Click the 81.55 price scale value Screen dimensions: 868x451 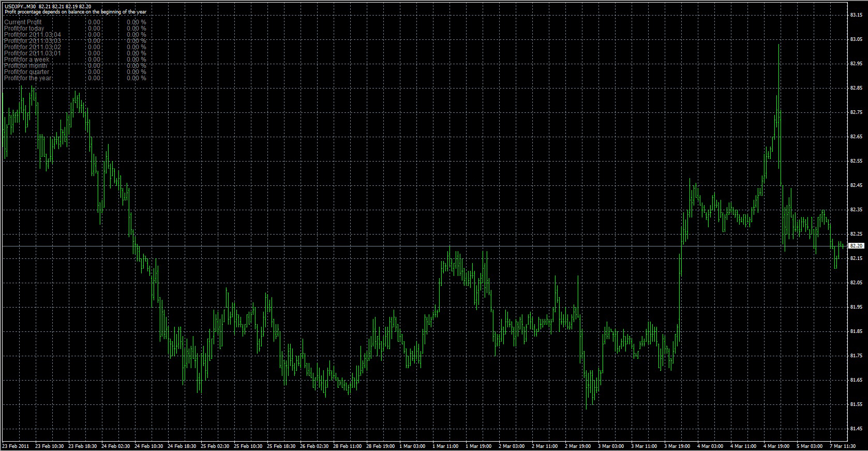pos(856,404)
